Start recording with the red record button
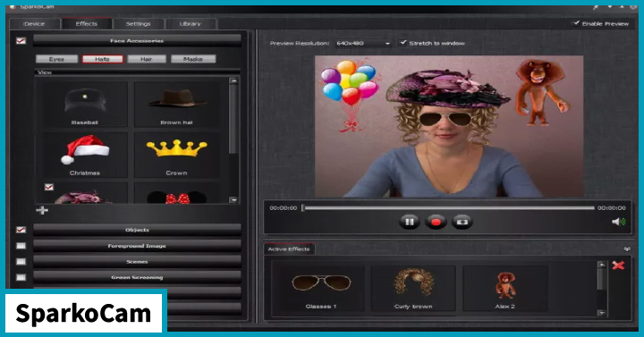This screenshot has width=644, height=337. [x=436, y=222]
